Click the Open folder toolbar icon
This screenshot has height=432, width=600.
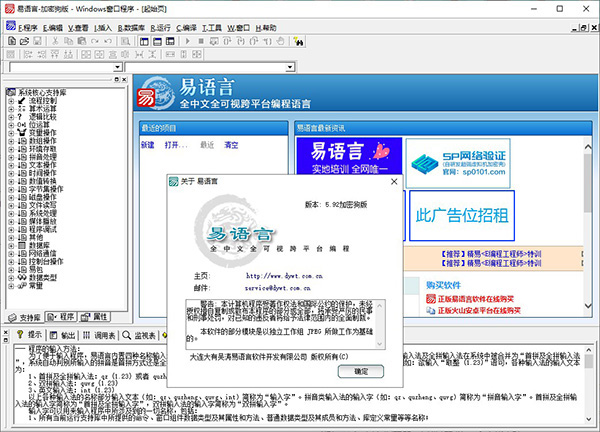pos(24,41)
